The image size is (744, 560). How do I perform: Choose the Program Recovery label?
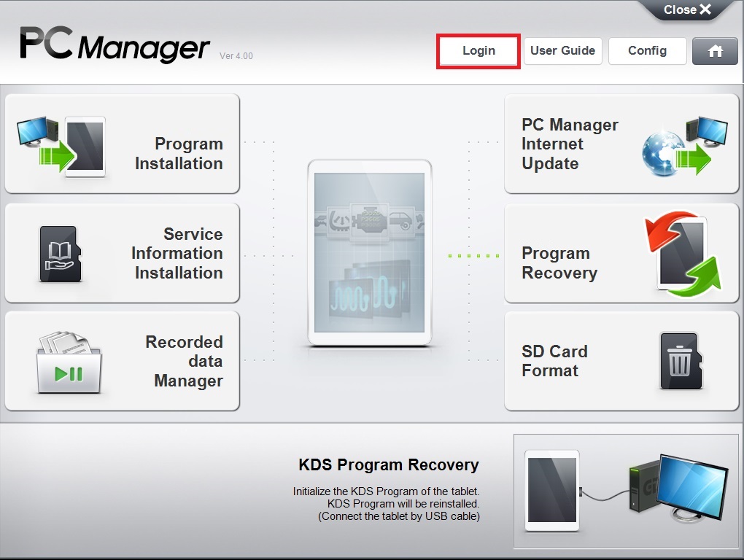point(559,263)
